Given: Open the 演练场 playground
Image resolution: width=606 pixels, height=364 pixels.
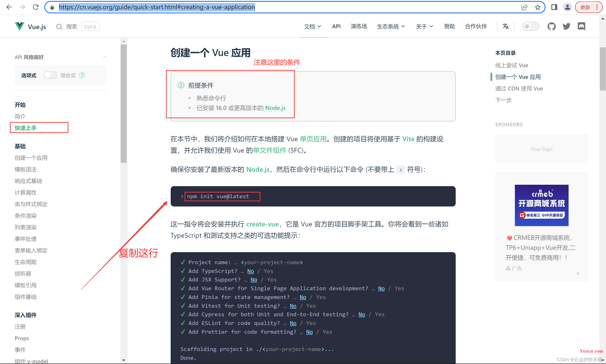Looking at the screenshot, I should point(359,26).
